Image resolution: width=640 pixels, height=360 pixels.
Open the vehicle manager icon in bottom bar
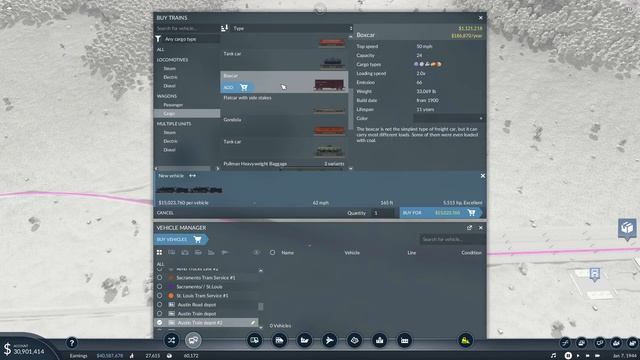(x=193, y=340)
